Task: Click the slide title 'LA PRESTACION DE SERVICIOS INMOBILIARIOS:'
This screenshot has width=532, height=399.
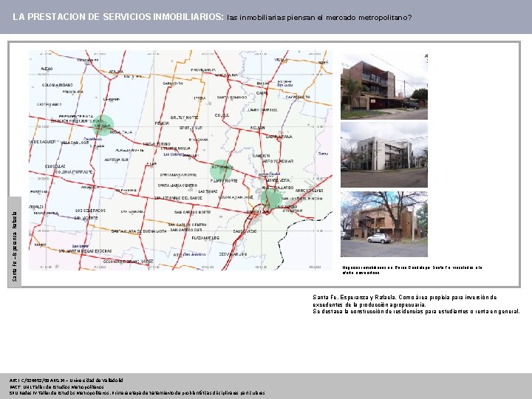Action: (118, 17)
